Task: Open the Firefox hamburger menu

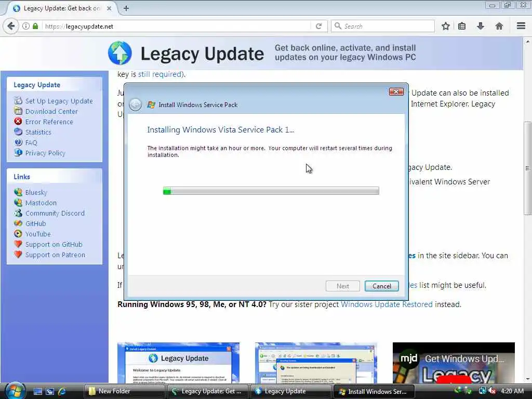Action: [x=521, y=26]
